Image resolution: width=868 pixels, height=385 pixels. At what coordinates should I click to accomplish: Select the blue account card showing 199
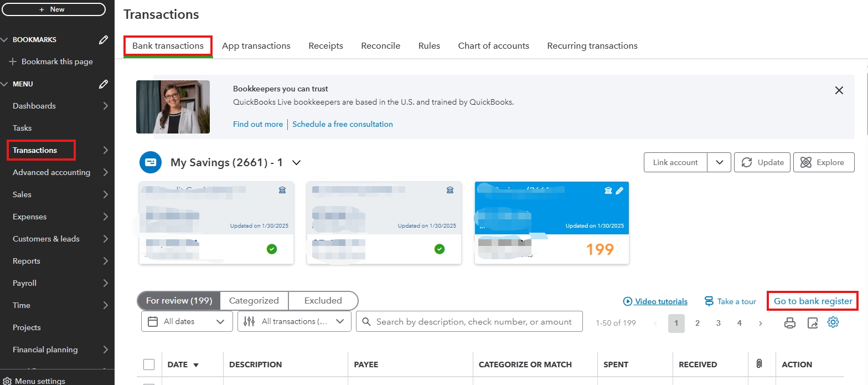pyautogui.click(x=551, y=223)
